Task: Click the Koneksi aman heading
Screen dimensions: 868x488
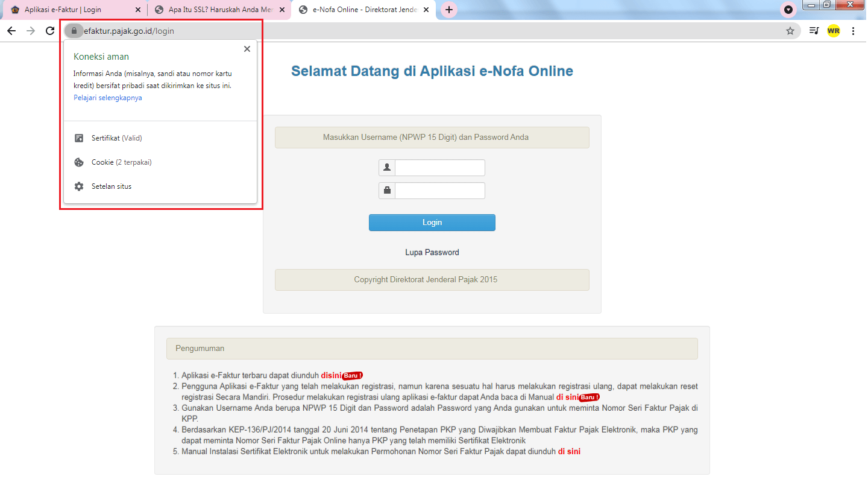Action: coord(101,57)
